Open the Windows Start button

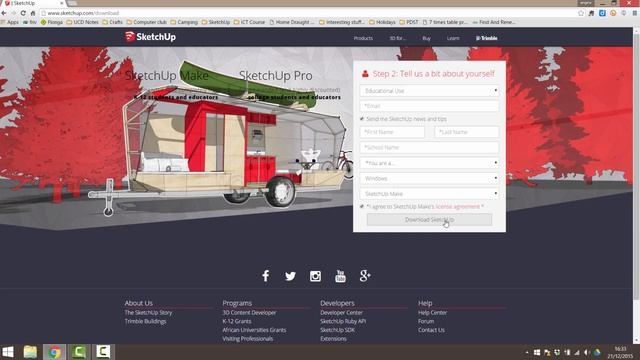tap(8, 352)
